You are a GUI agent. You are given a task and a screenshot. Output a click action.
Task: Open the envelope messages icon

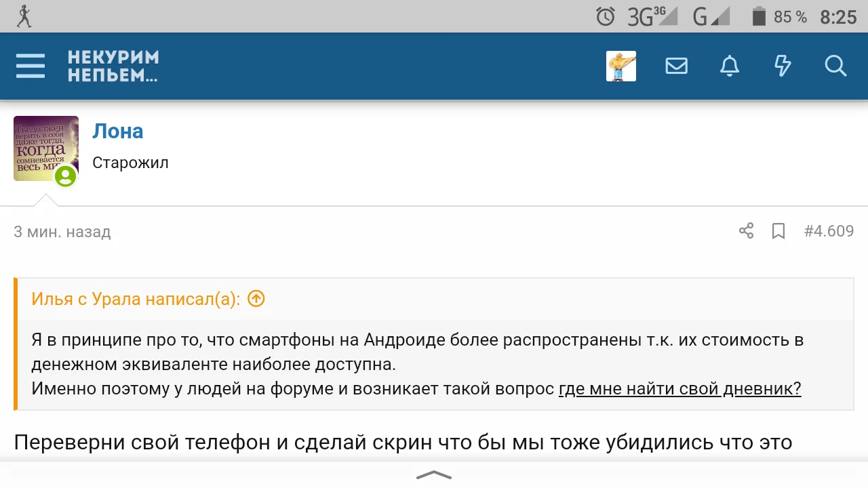click(676, 66)
